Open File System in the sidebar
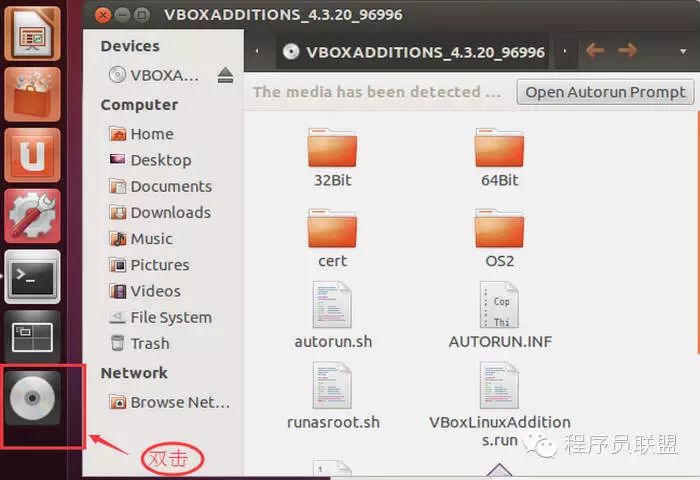 pyautogui.click(x=161, y=317)
